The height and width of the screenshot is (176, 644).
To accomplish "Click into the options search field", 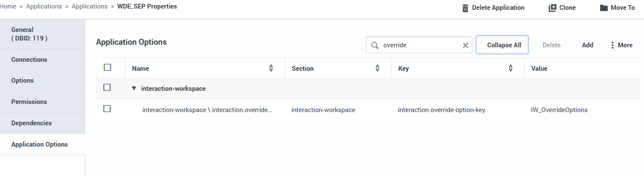I will [420, 45].
